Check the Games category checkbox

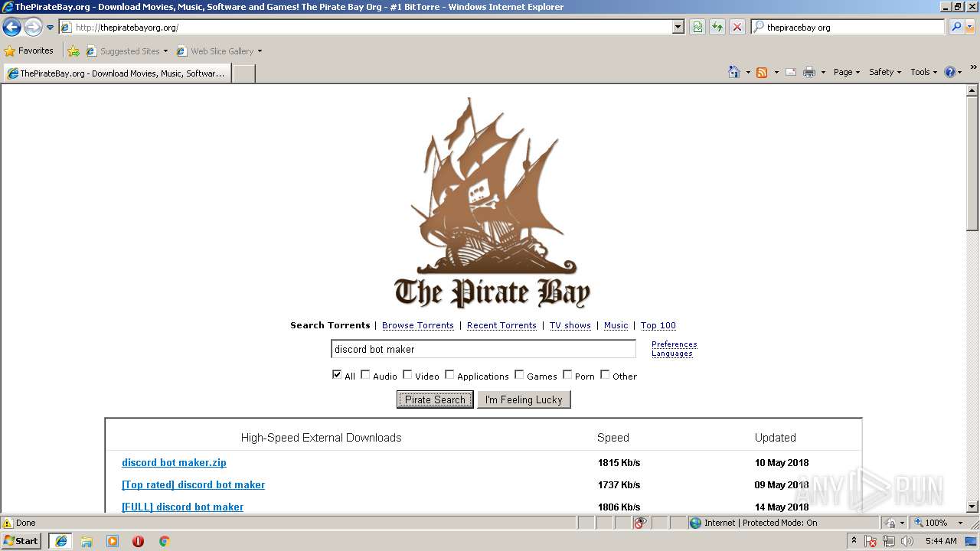point(519,375)
